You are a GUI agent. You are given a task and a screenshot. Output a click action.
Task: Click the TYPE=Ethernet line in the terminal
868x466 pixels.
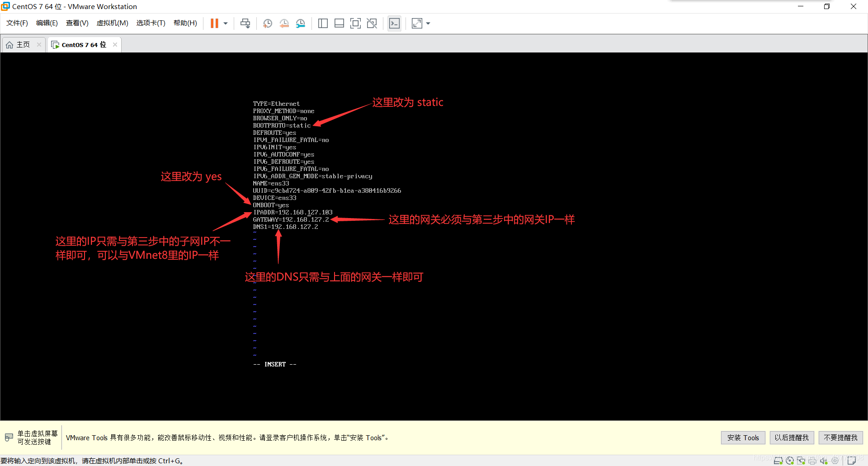276,104
